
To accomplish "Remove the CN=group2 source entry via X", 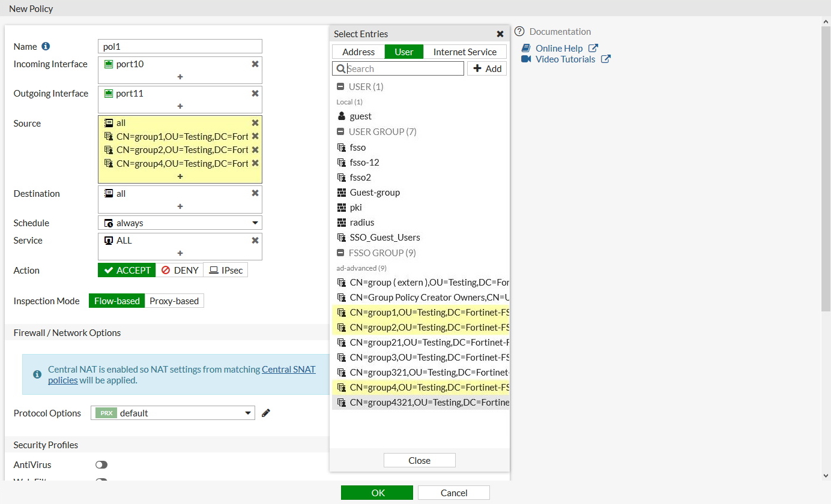I will point(255,149).
